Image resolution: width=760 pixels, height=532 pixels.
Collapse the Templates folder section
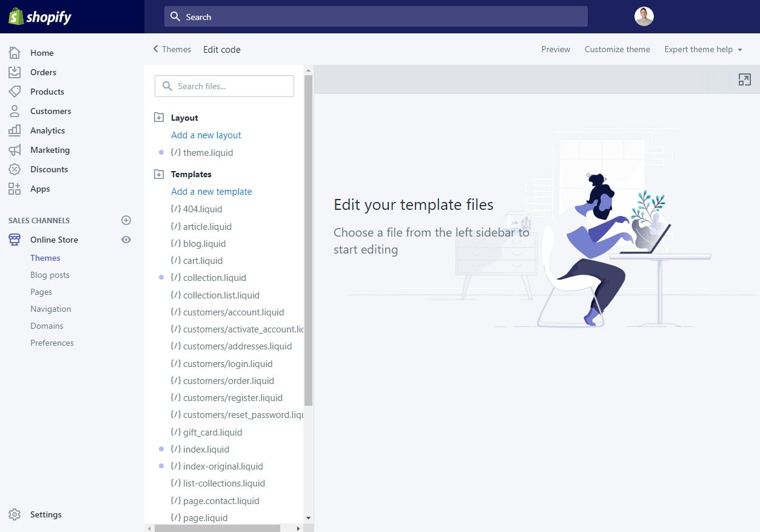click(x=159, y=174)
